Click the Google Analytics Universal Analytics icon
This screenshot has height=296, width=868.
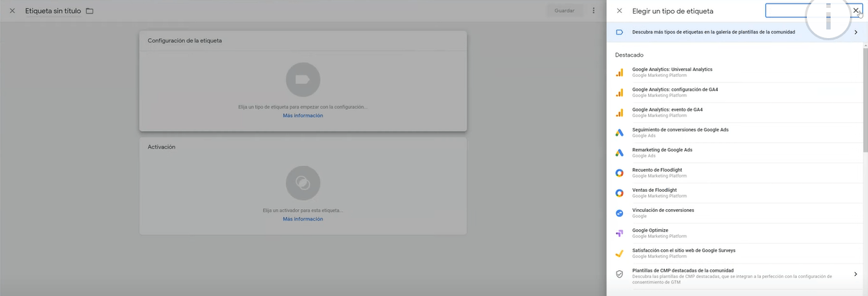619,73
